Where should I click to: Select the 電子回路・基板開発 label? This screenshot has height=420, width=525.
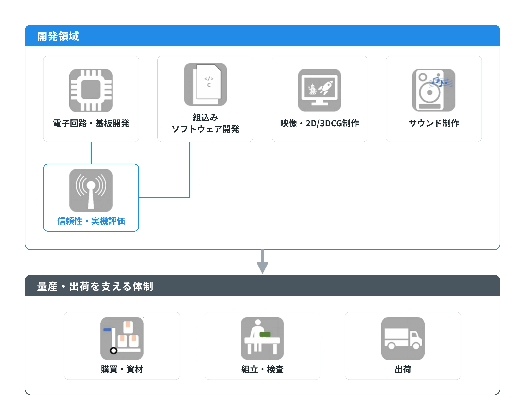[x=91, y=124]
